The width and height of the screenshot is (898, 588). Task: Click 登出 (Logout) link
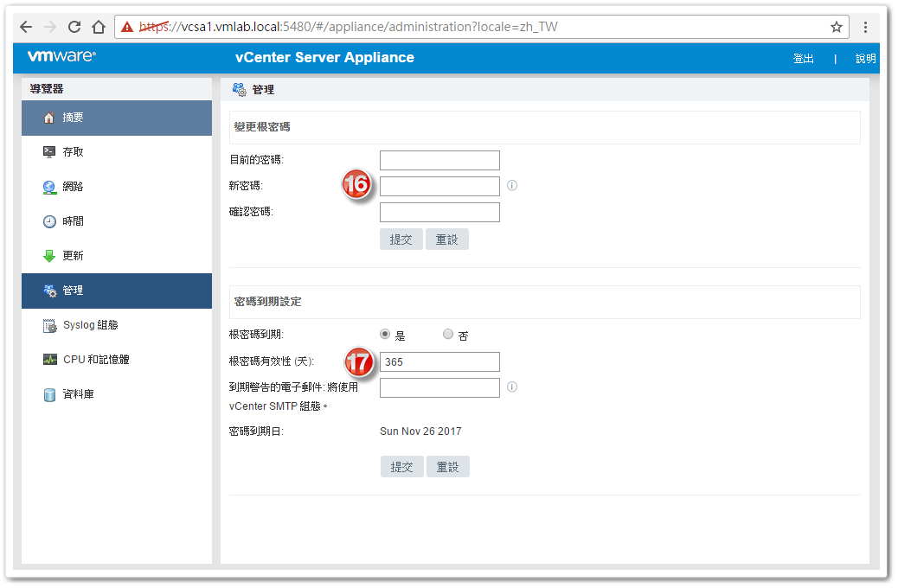coord(803,57)
